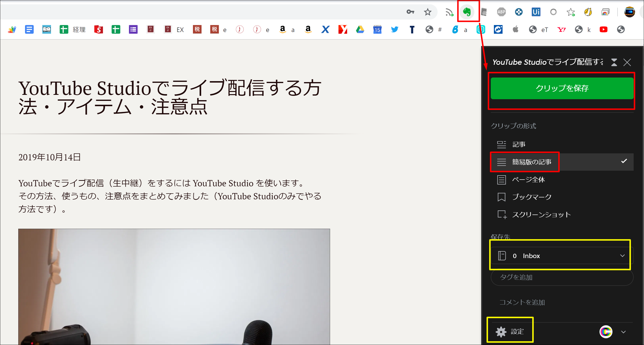Click the RSS feed extension icon

pyautogui.click(x=449, y=12)
